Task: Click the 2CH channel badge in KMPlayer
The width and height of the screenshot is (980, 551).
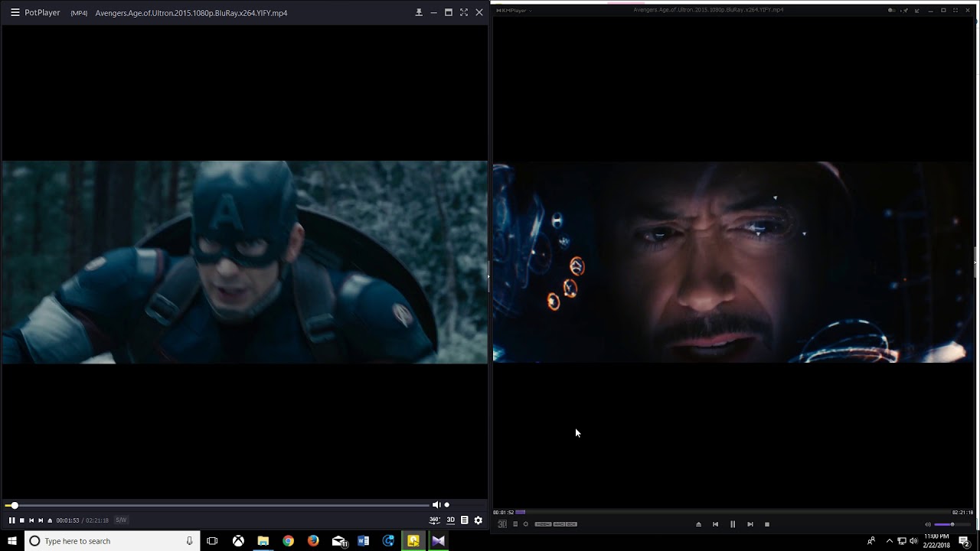Action: pyautogui.click(x=571, y=524)
